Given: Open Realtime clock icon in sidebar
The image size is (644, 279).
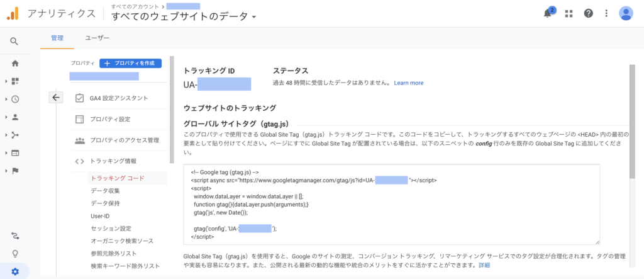Looking at the screenshot, I should 15,99.
